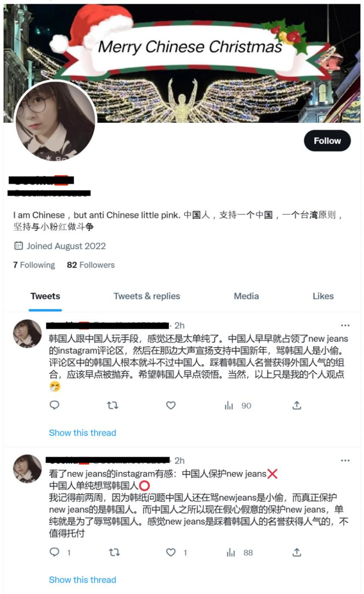View analytics of tweet showing 90 views

pyautogui.click(x=238, y=406)
